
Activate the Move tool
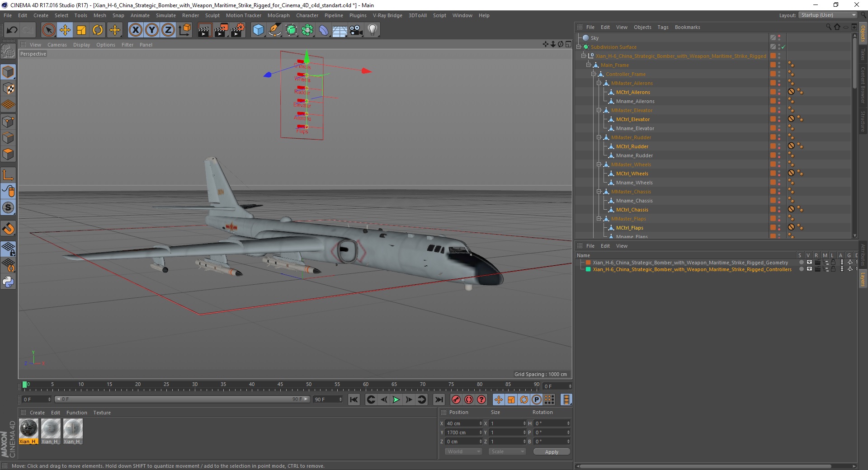click(65, 30)
